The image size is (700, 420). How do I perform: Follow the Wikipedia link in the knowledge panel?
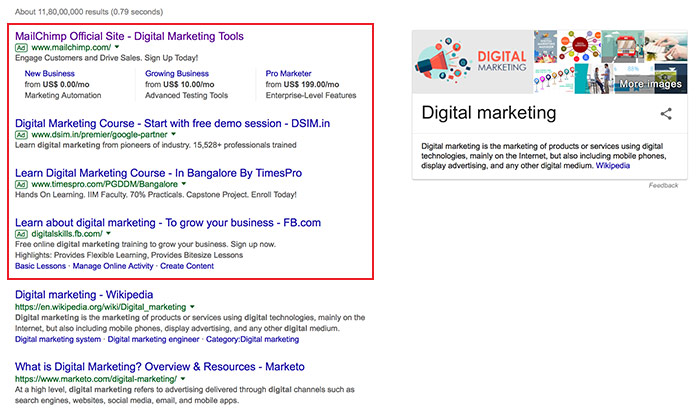[x=612, y=166]
